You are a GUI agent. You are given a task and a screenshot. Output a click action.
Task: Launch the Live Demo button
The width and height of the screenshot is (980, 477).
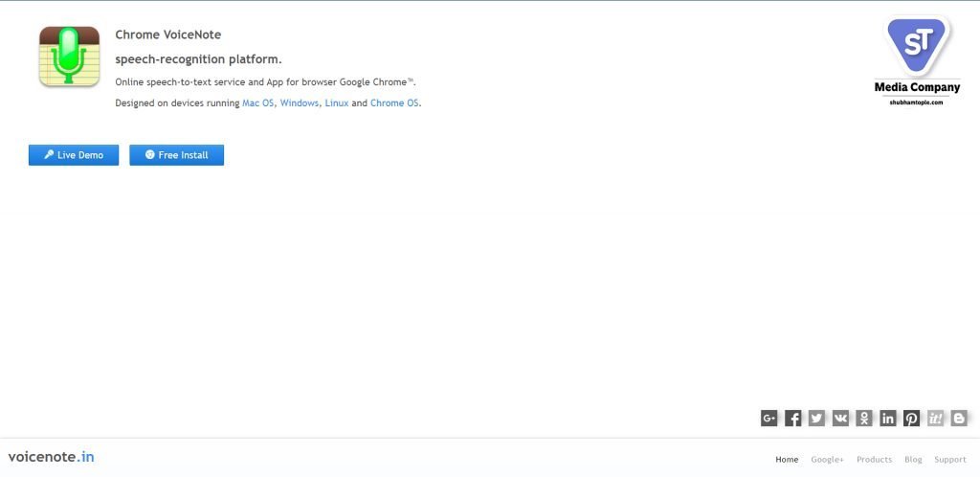pos(74,155)
